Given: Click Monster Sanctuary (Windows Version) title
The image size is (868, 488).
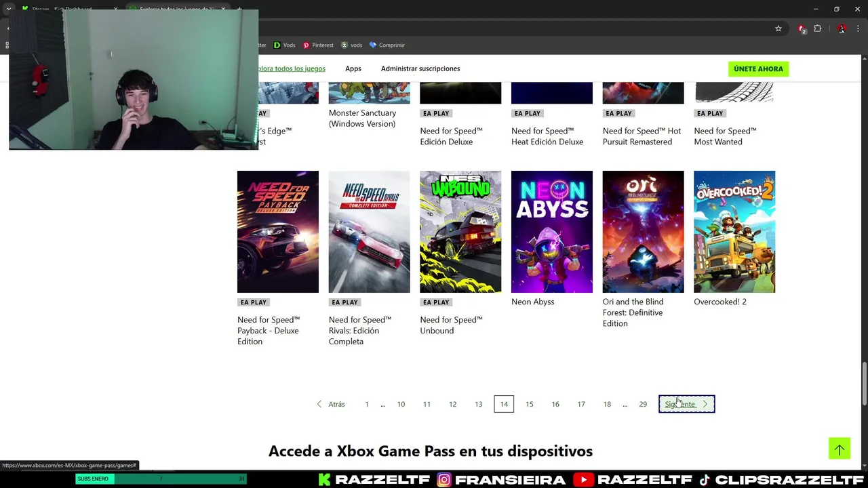Looking at the screenshot, I should coord(363,118).
